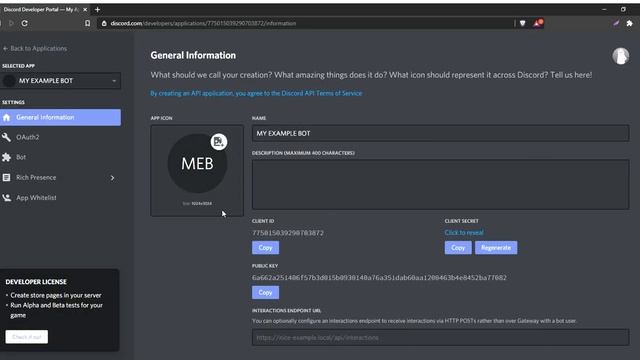Select the Public Key hash text
Viewport: 640px width, 360px height.
pos(379,278)
